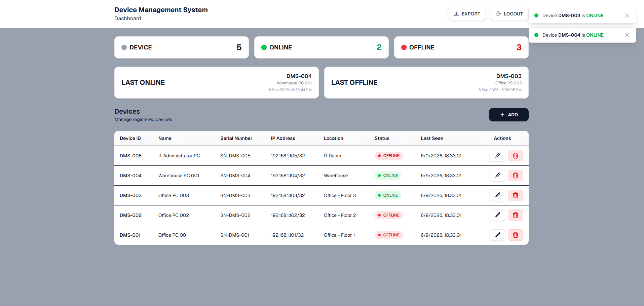Image resolution: width=644 pixels, height=306 pixels.
Task: Click the DMS-001 device ID cell
Action: coord(130,235)
